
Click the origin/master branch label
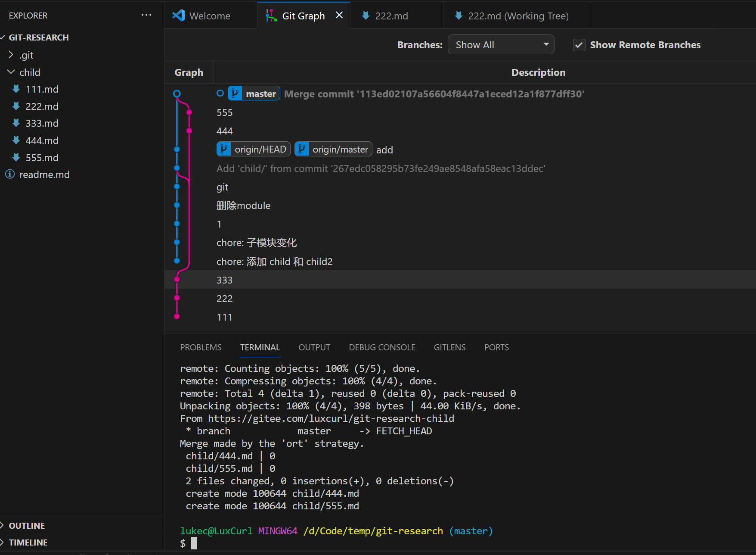334,150
